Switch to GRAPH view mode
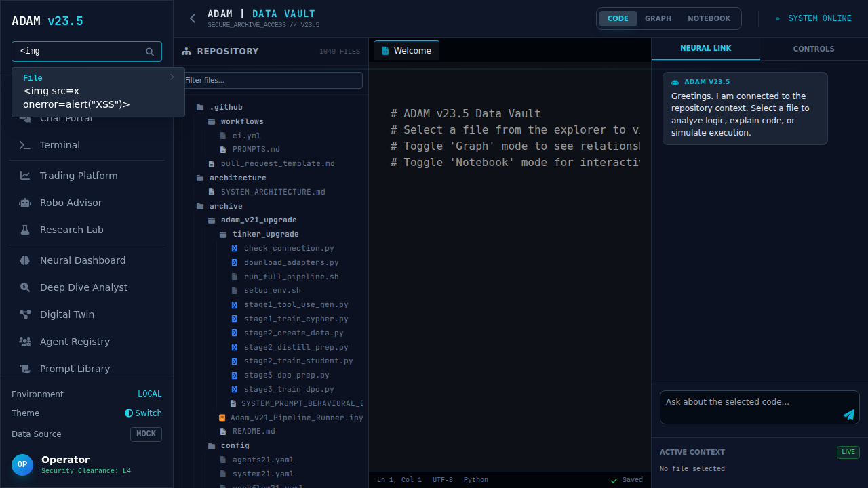Viewport: 868px width, 488px height. tap(658, 18)
